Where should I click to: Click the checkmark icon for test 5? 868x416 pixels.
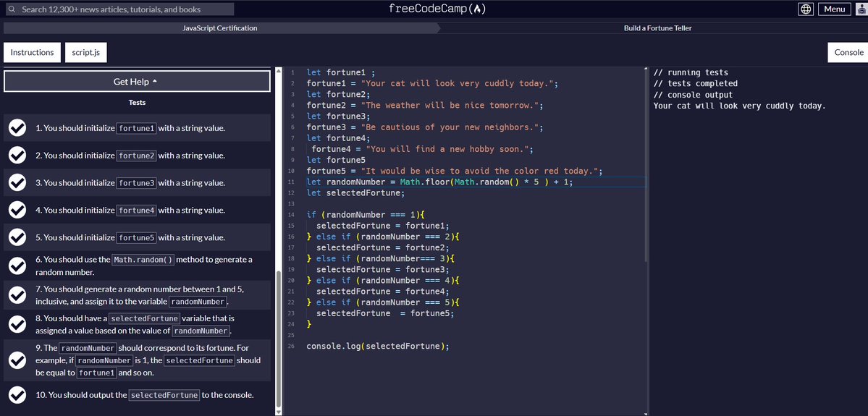pyautogui.click(x=17, y=237)
